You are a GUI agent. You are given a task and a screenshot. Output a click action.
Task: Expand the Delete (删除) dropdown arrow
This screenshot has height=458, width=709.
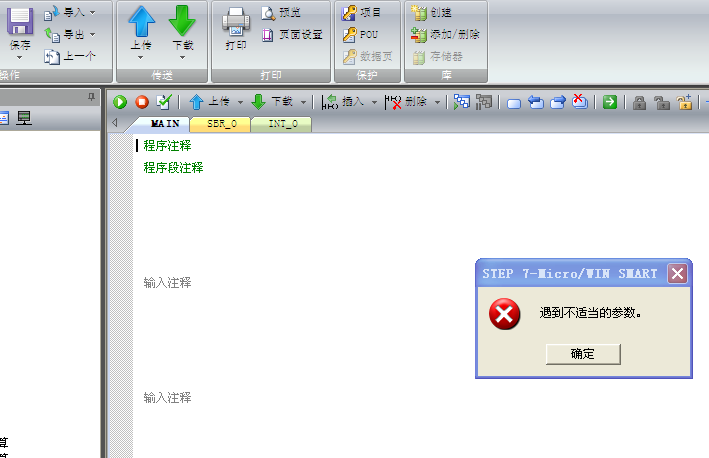[437, 102]
